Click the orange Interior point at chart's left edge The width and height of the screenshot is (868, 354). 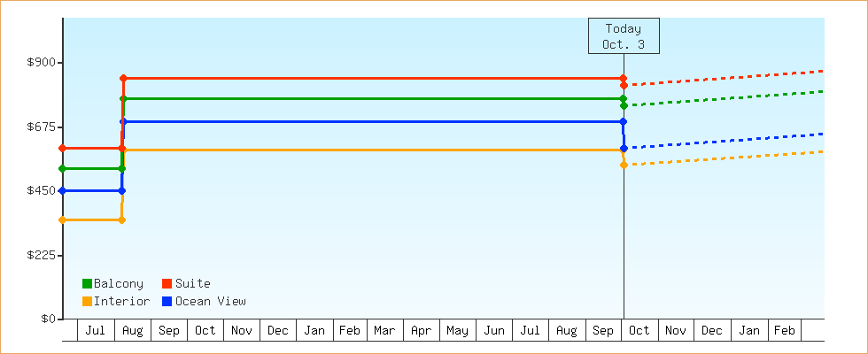pyautogui.click(x=62, y=219)
